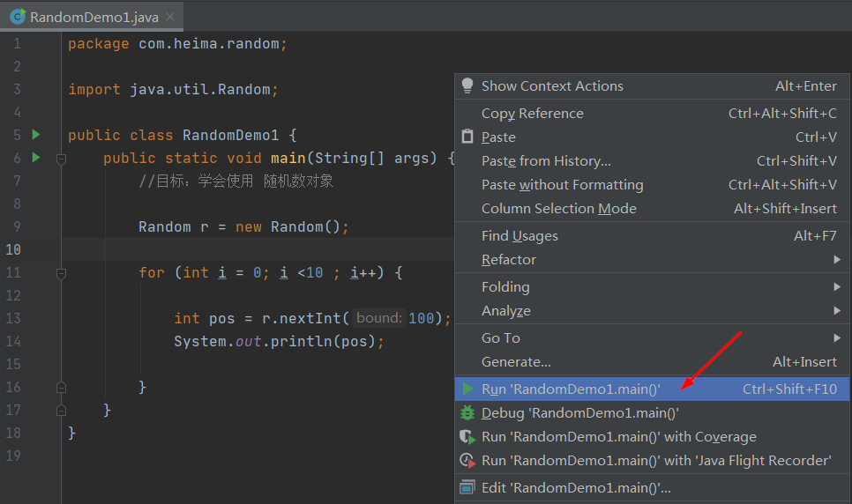Collapse the main method fold marker on line 6

[x=61, y=159]
